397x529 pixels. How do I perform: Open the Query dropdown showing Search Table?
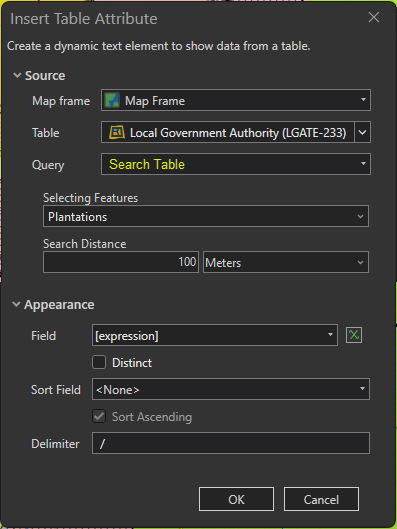[236, 164]
